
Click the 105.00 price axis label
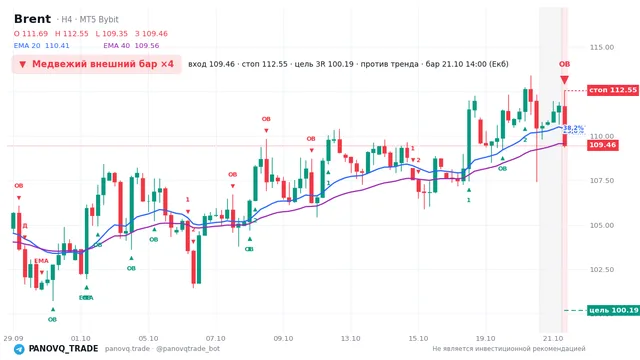(x=602, y=225)
